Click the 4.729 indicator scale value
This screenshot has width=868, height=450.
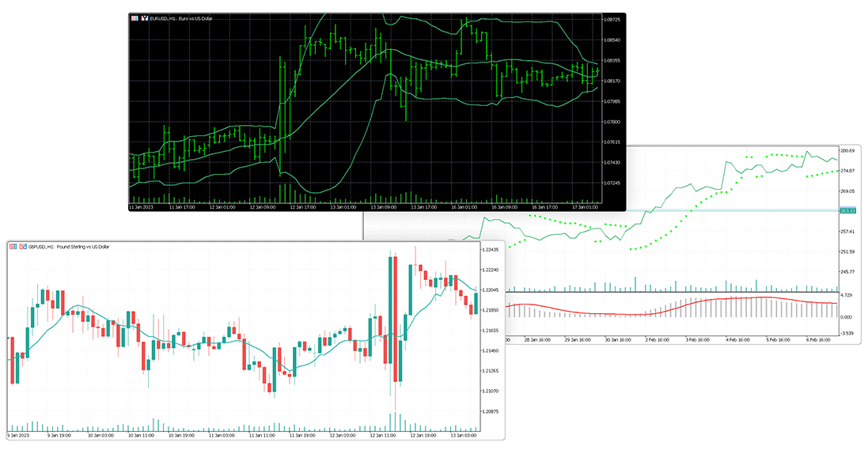point(847,296)
